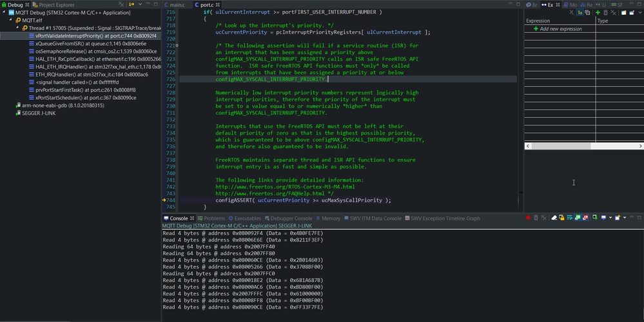Select HAL_ETH_RxCpltCallback() stack frame

coord(95,59)
